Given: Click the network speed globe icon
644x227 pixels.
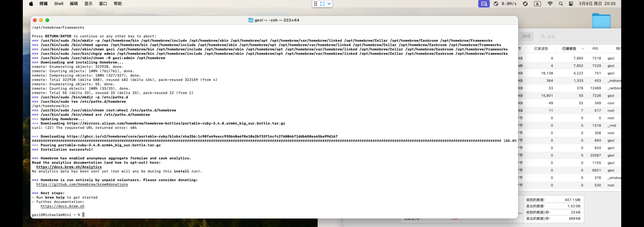Looking at the screenshot, I should [x=496, y=4].
